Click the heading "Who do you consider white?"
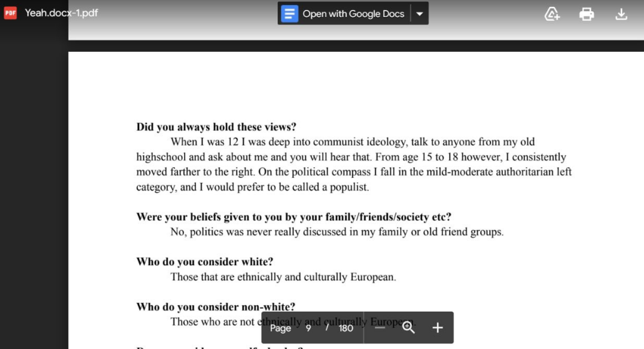The height and width of the screenshot is (349, 644). pyautogui.click(x=205, y=262)
